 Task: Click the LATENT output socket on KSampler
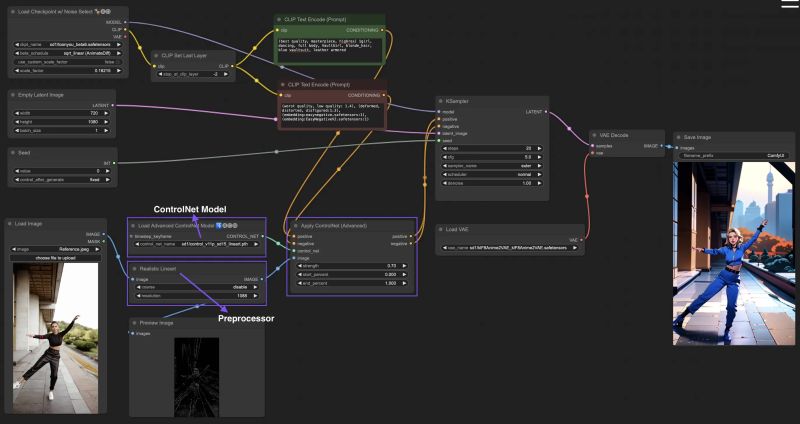(x=546, y=112)
